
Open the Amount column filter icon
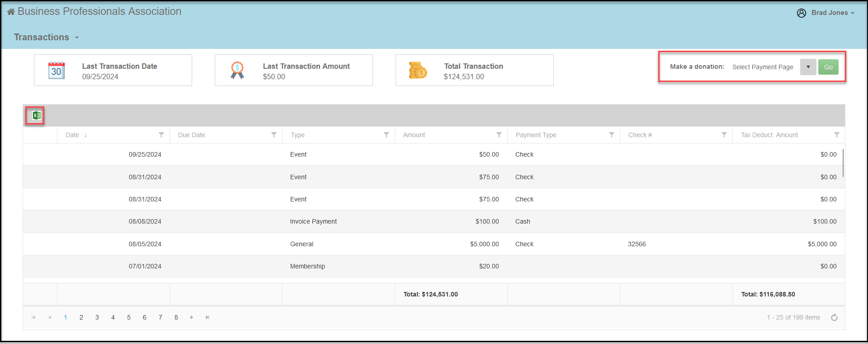tap(499, 135)
